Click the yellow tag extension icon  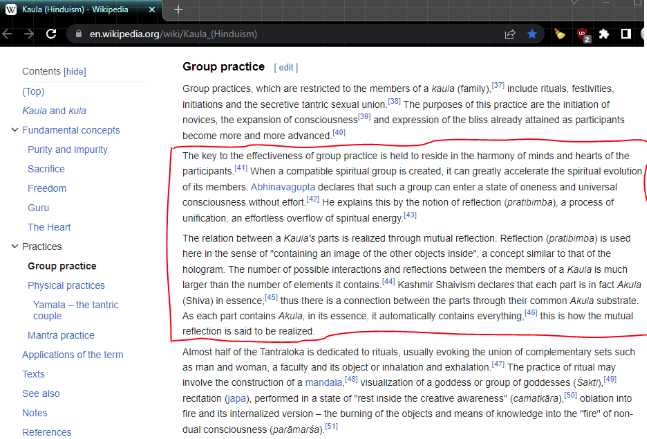coord(560,34)
